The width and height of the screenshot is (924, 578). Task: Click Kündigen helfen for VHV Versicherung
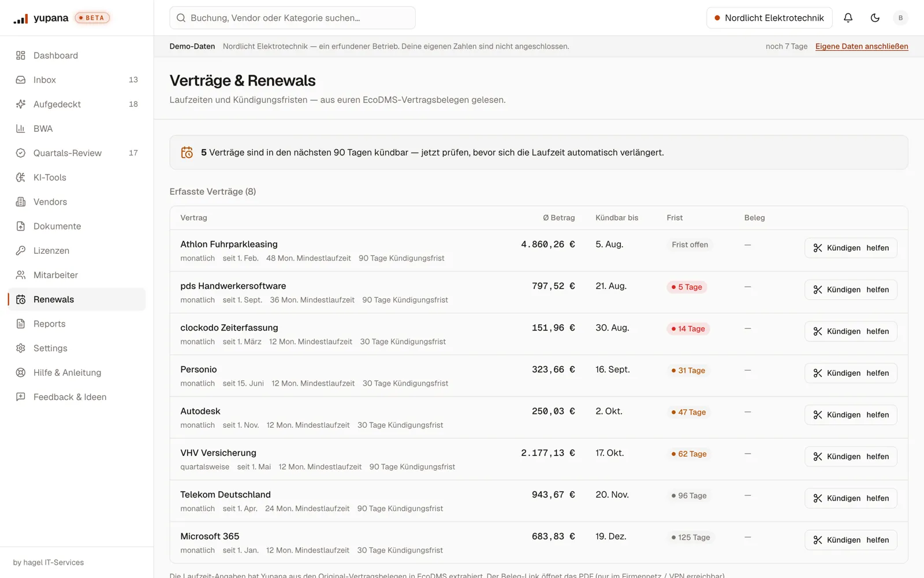851,457
